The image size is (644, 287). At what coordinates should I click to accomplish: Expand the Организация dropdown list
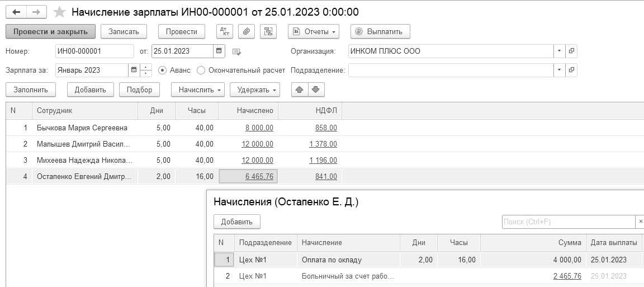560,51
